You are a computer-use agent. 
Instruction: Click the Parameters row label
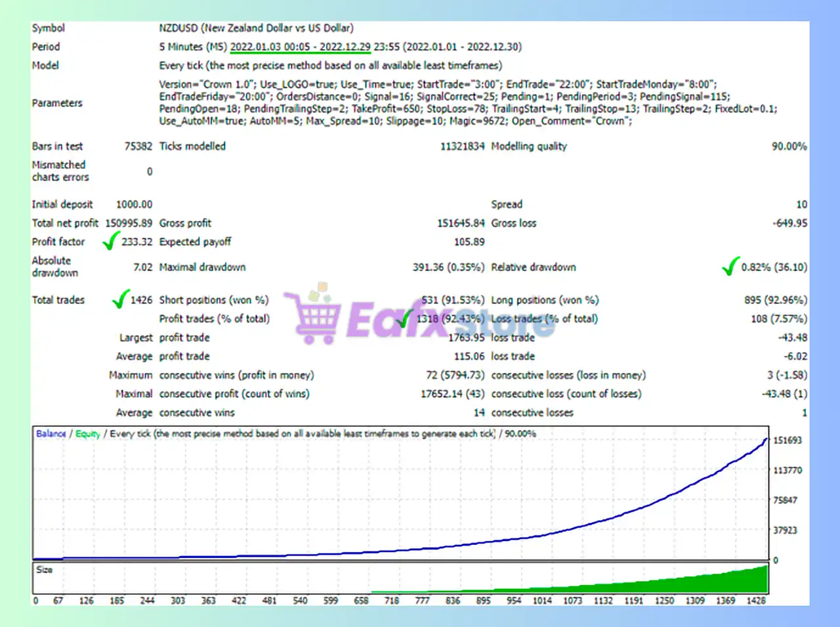point(57,103)
